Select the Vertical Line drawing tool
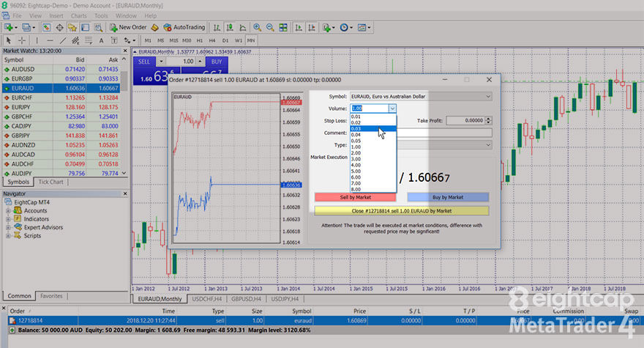 coord(37,40)
